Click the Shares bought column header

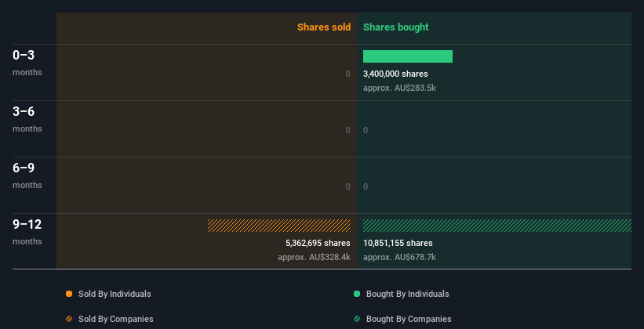click(x=396, y=27)
